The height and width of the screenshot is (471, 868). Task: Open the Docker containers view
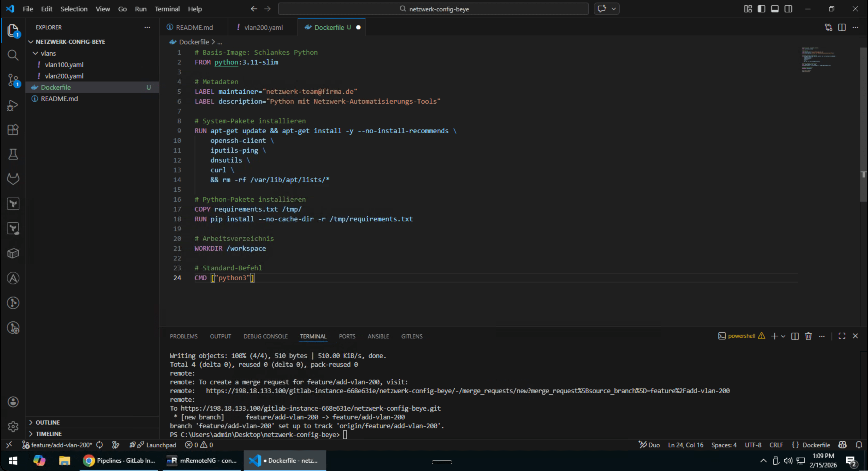click(13, 253)
